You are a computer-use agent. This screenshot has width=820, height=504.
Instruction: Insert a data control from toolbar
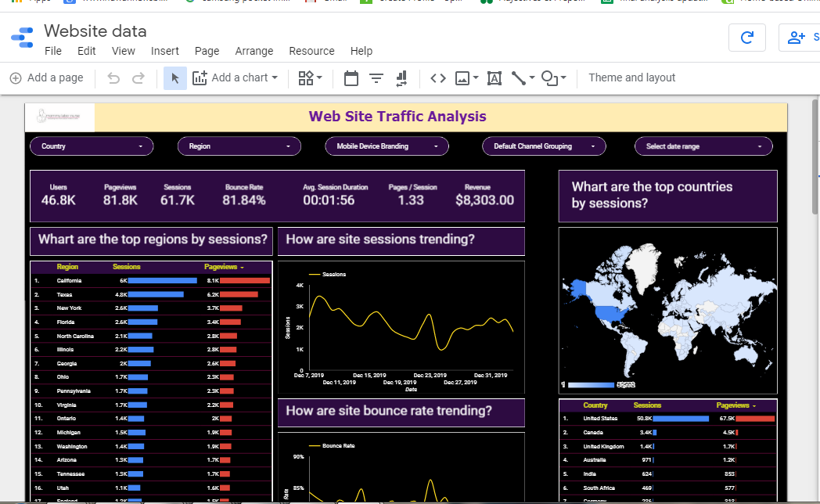401,77
